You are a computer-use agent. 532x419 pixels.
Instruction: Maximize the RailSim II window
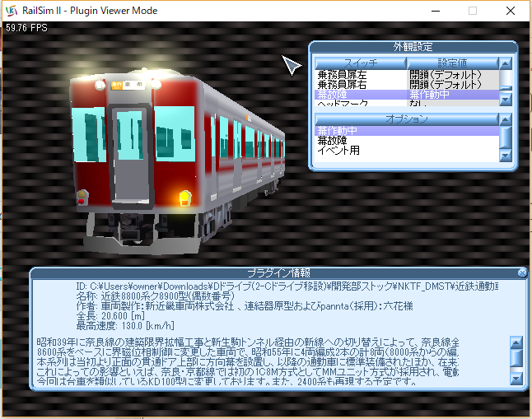pos(473,11)
